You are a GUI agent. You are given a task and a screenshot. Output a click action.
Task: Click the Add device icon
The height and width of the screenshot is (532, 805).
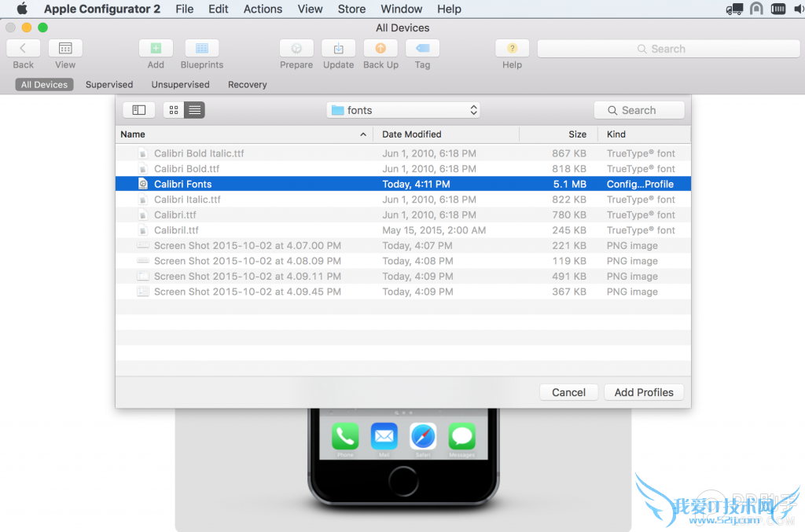(x=156, y=49)
